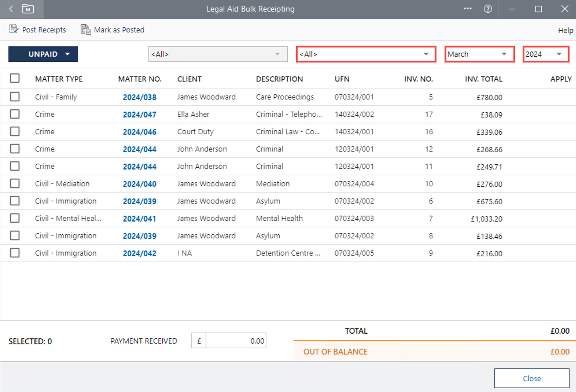Open the 2024 year dropdown
This screenshot has height=392, width=576.
click(545, 54)
